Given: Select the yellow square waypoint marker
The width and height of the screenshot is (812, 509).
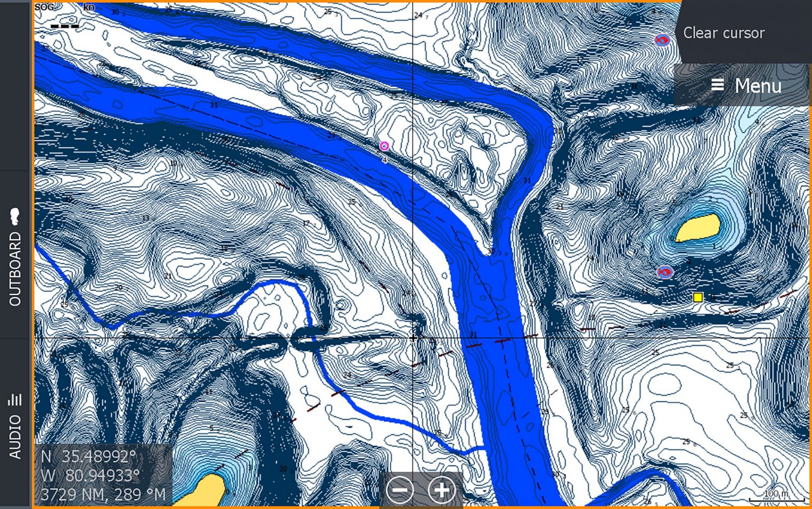Looking at the screenshot, I should [698, 296].
